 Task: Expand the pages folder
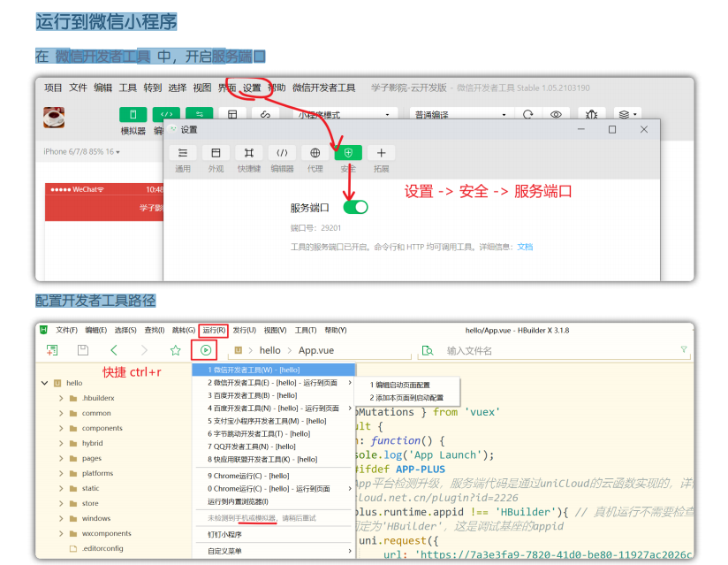click(x=61, y=458)
